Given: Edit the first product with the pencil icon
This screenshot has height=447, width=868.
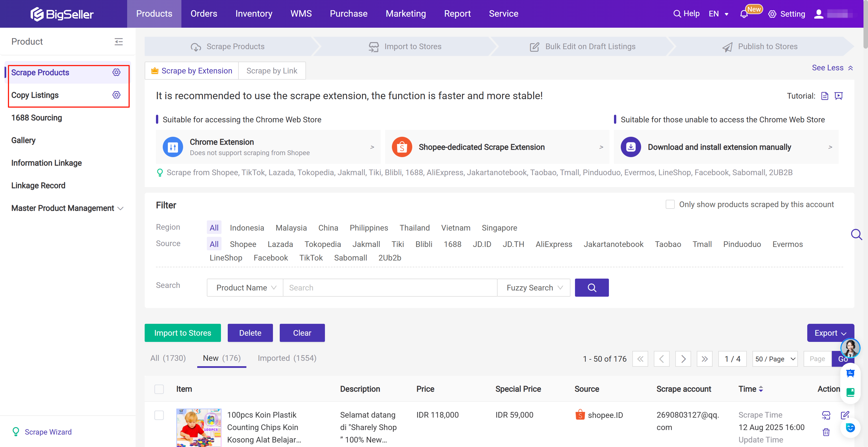Looking at the screenshot, I should click(x=845, y=415).
